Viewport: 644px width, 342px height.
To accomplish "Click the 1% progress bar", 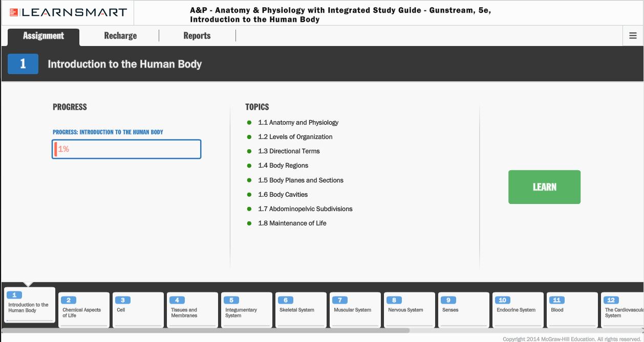I will click(126, 149).
